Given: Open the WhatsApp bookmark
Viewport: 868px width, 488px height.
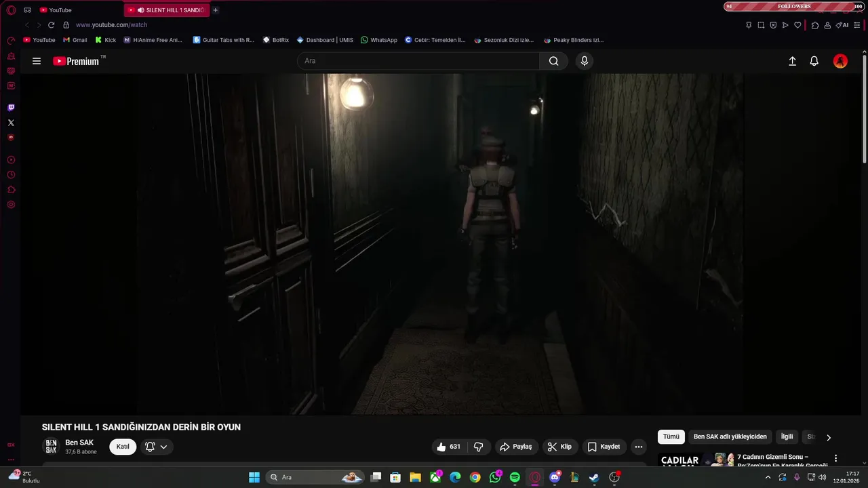Looking at the screenshot, I should point(379,40).
